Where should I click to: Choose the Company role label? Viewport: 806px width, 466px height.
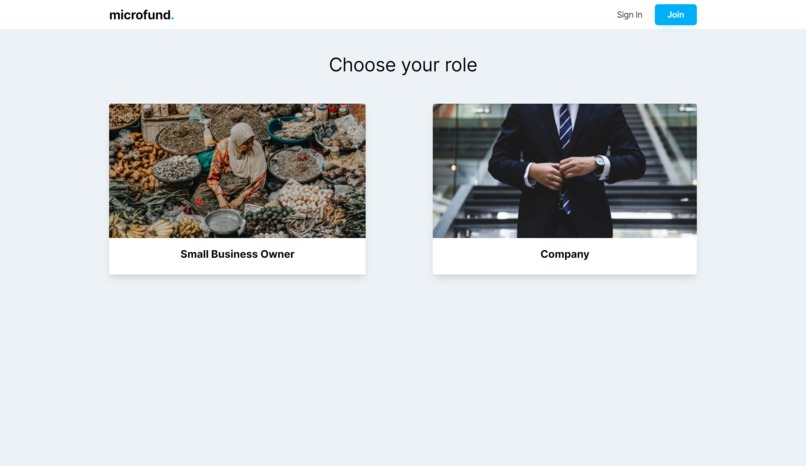pos(564,254)
